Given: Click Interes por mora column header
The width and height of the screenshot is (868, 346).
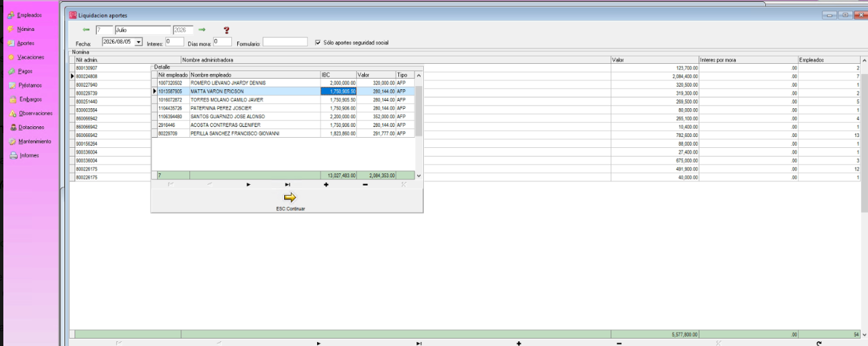Looking at the screenshot, I should click(748, 60).
